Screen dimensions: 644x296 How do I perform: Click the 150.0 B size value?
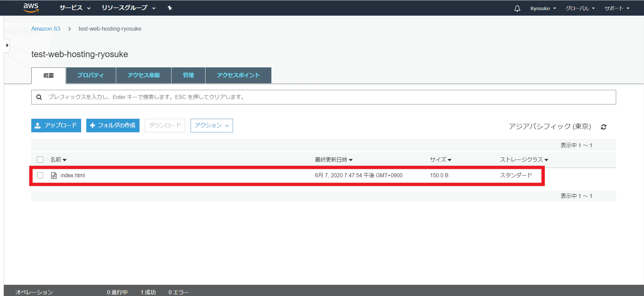tap(439, 176)
